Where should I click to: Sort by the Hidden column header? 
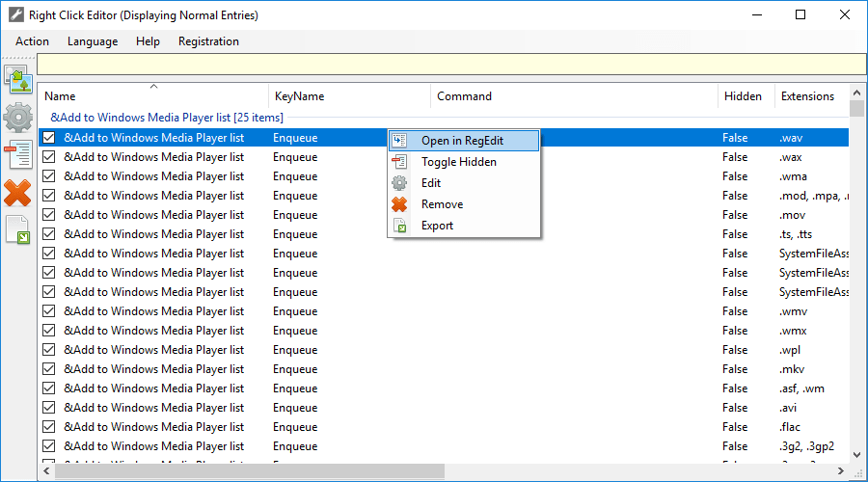coord(746,96)
